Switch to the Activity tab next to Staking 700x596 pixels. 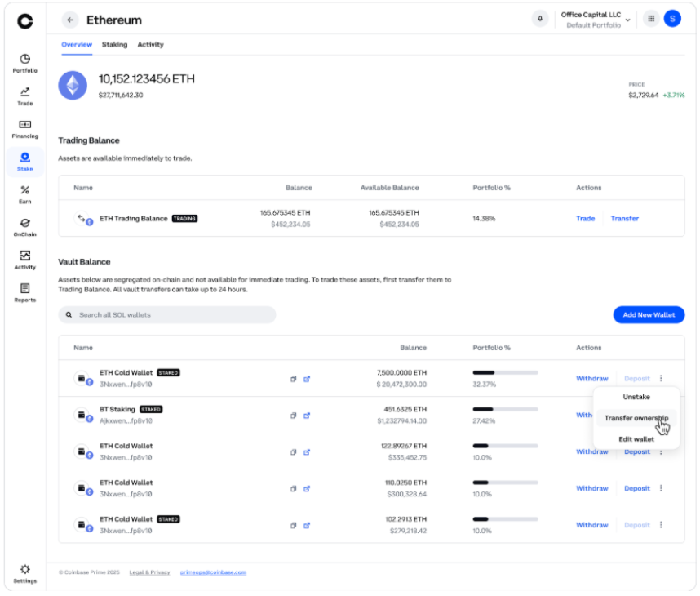pyautogui.click(x=150, y=45)
